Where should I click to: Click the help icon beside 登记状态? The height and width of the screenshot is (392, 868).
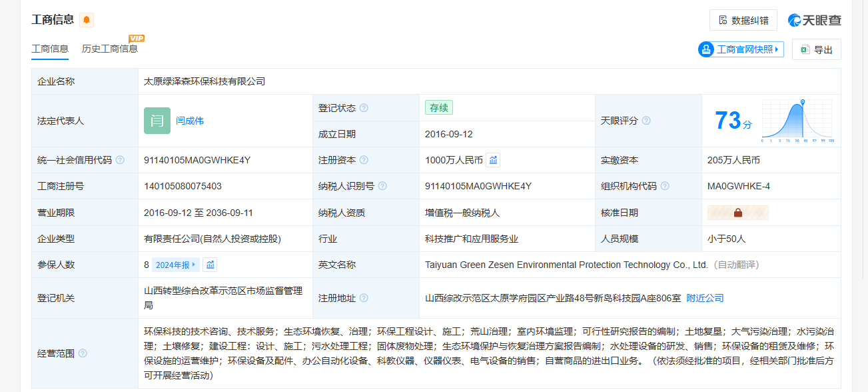[364, 108]
